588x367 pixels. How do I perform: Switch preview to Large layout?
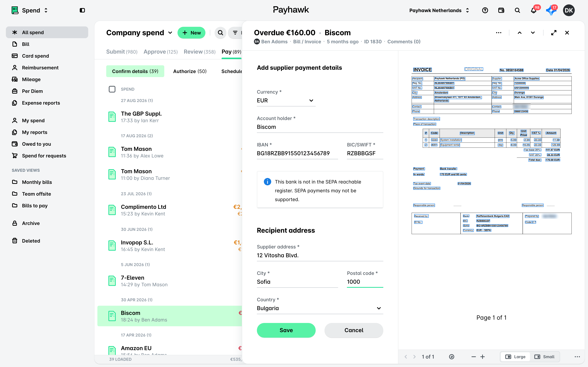pyautogui.click(x=515, y=357)
